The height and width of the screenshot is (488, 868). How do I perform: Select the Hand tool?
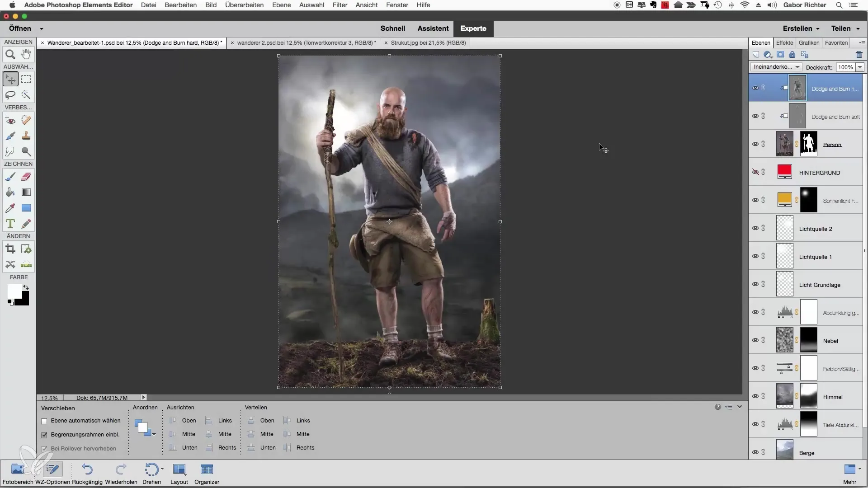point(26,55)
